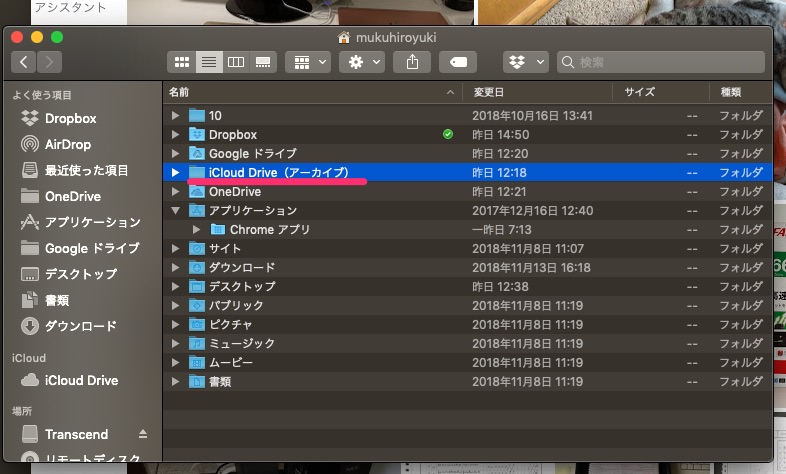Select the Transcend volume in sidebar

pos(65,434)
